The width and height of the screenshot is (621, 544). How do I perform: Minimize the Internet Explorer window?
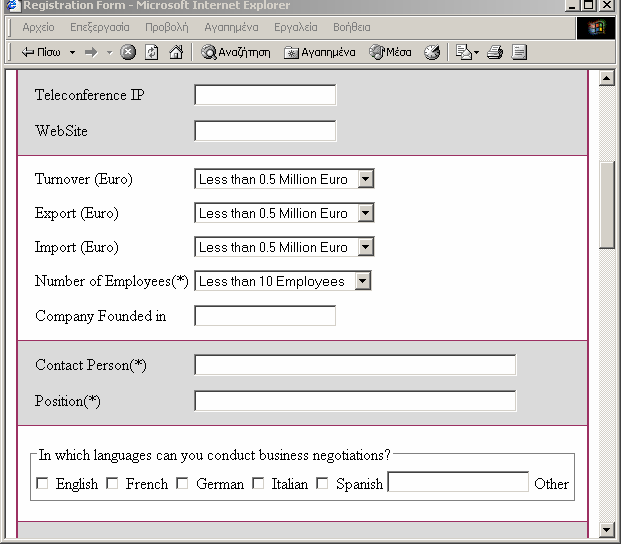[x=571, y=5]
